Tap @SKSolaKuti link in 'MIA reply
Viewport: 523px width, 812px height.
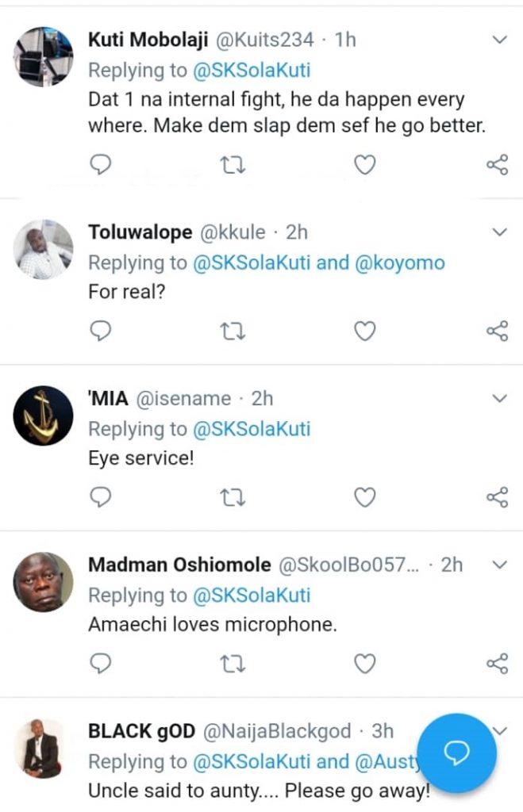pos(252,429)
